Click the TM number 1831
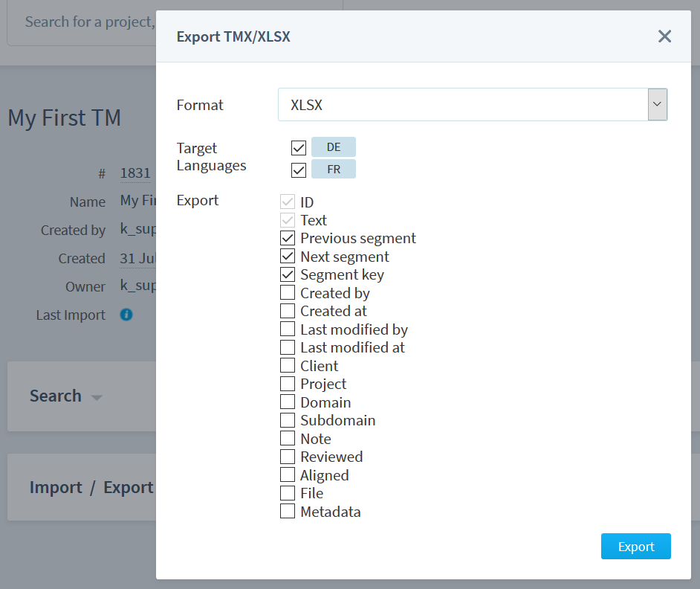700x589 pixels. pos(135,173)
